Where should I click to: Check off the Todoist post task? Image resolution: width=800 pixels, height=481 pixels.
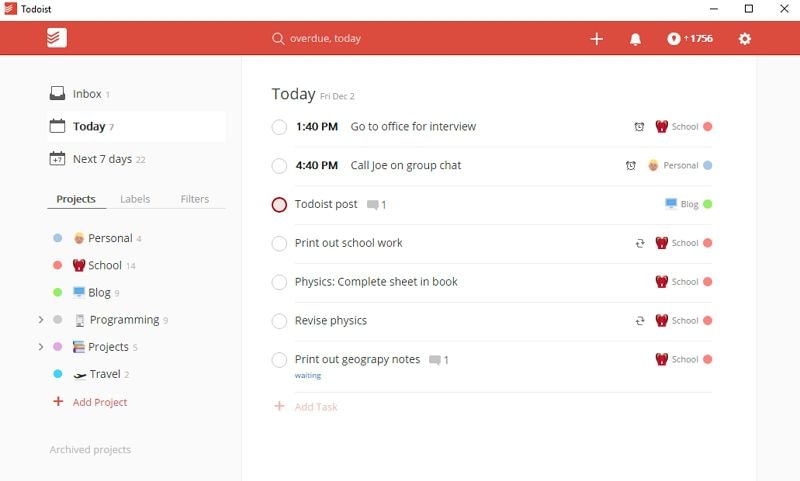tap(279, 205)
